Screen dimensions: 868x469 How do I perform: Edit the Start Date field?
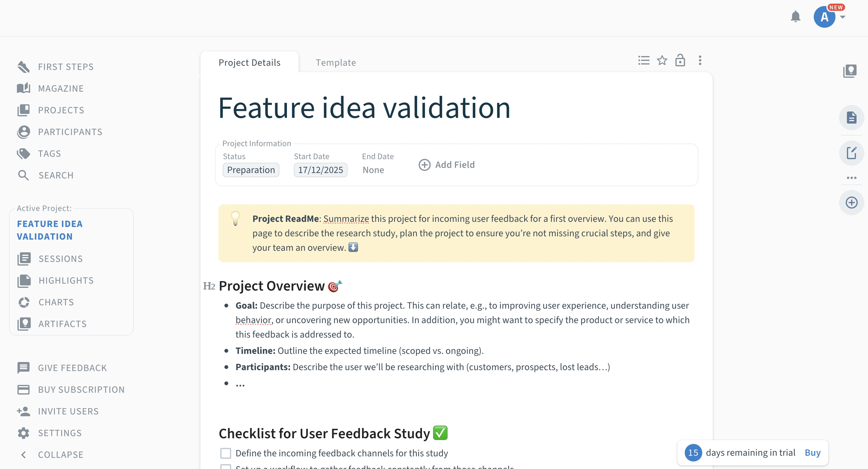point(320,170)
